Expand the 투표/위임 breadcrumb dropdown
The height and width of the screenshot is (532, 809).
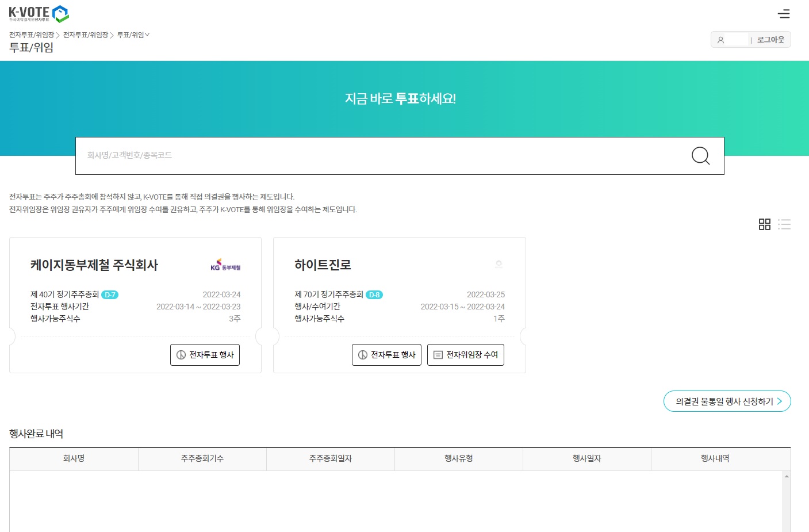[x=133, y=35]
